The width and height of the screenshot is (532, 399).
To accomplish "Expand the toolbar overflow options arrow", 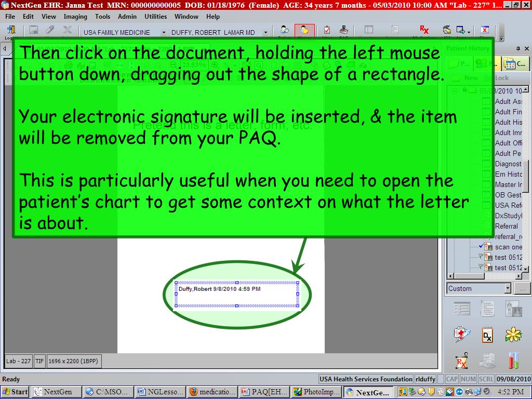I will [x=502, y=38].
